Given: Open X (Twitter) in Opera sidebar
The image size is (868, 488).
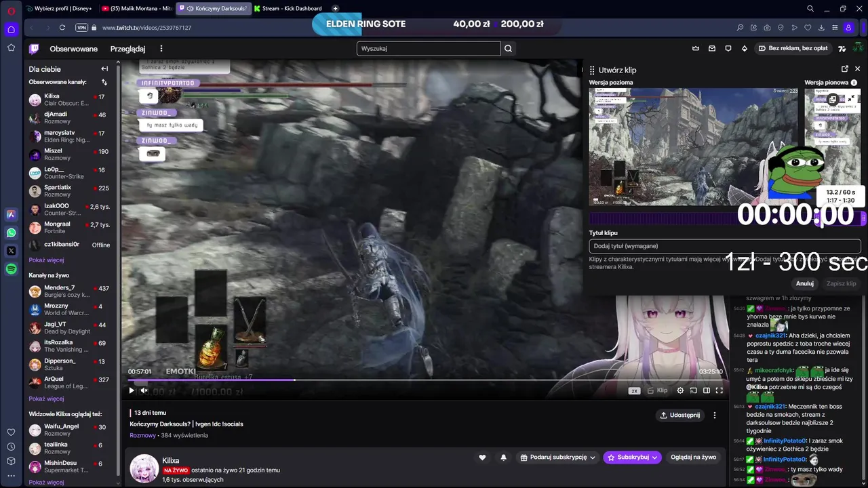Looking at the screenshot, I should (11, 251).
